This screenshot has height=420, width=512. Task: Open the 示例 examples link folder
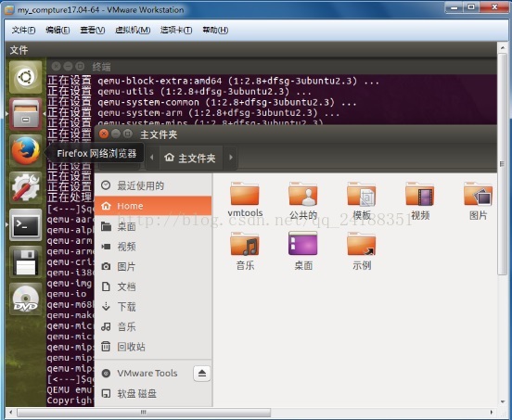point(362,250)
